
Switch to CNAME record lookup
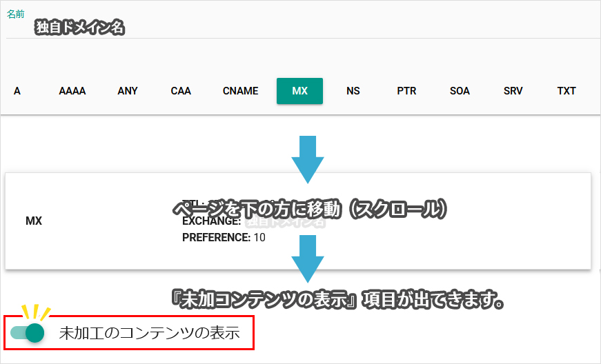240,91
